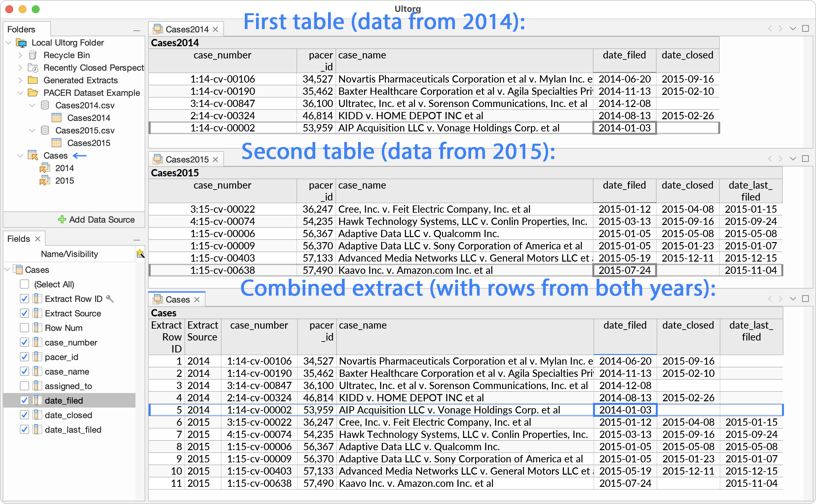This screenshot has height=504, width=816.
Task: Enable the (Select All) checkbox in Fields panel
Action: coord(24,284)
